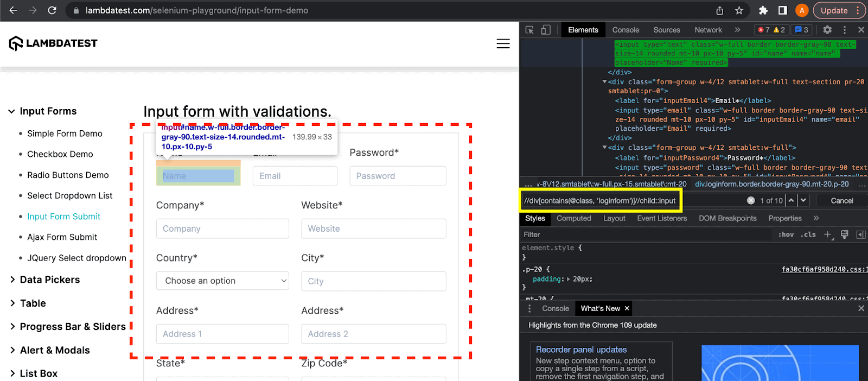The height and width of the screenshot is (381, 868).
Task: Show more style panes chevron
Action: (x=816, y=218)
